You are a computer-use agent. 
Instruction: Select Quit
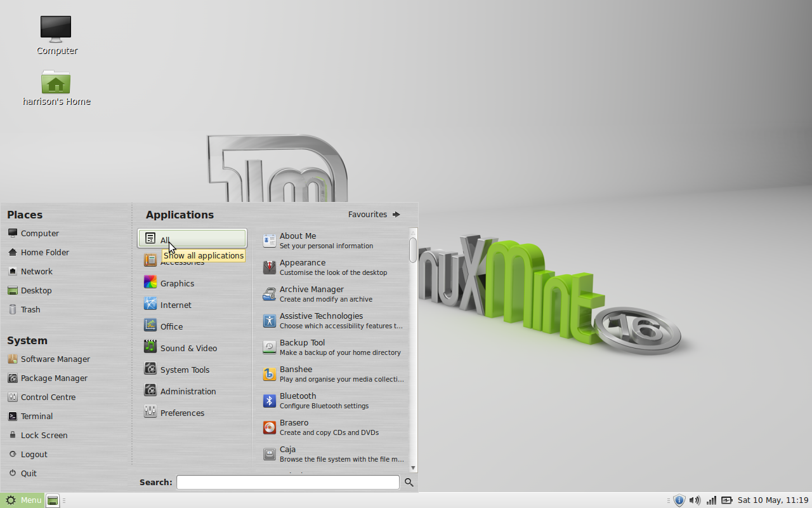click(22, 473)
